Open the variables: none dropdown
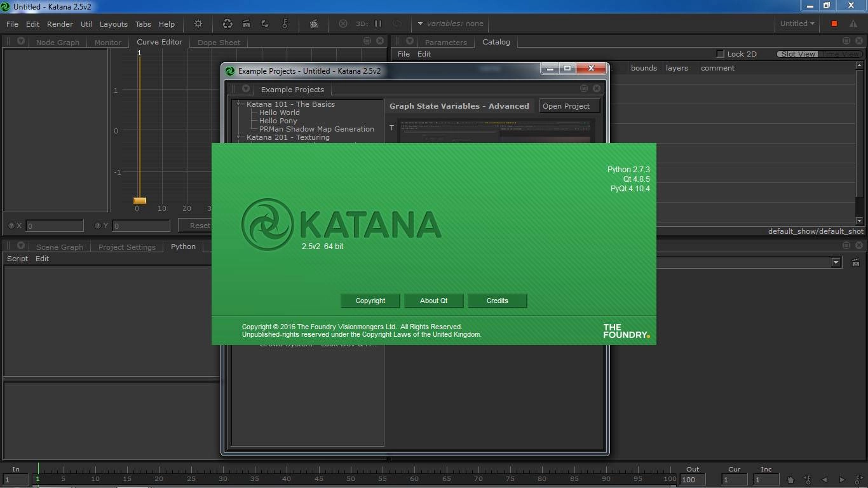 pos(451,24)
